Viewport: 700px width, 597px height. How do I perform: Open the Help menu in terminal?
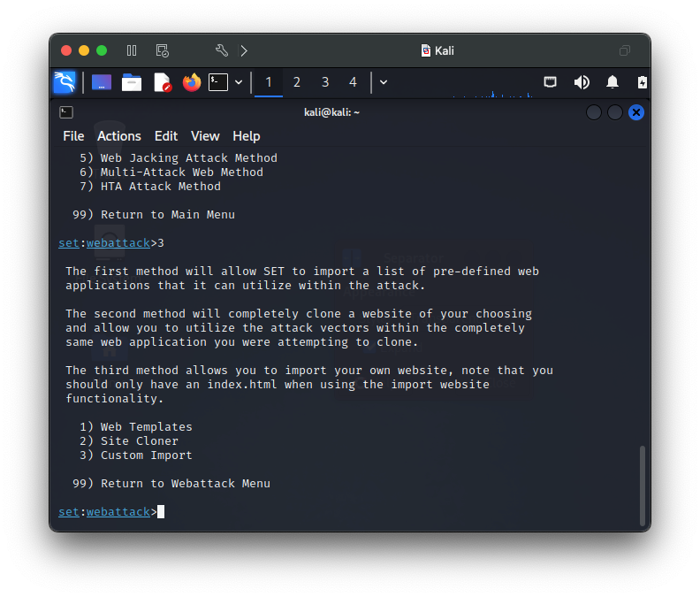[247, 136]
